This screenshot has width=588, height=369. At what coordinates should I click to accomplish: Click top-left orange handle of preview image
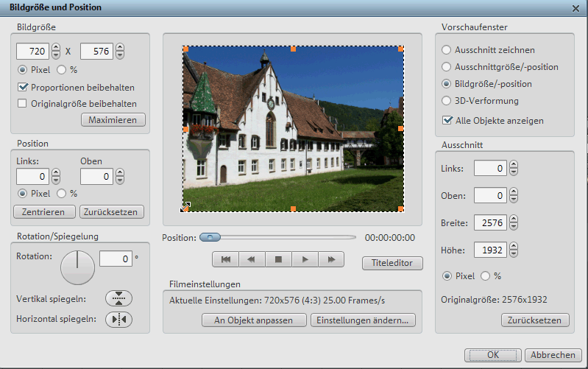(x=185, y=49)
